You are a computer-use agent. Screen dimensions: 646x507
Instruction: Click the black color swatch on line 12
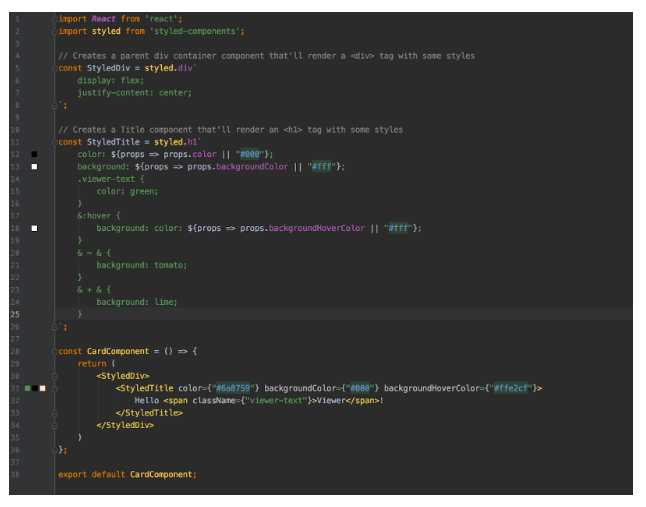click(34, 154)
